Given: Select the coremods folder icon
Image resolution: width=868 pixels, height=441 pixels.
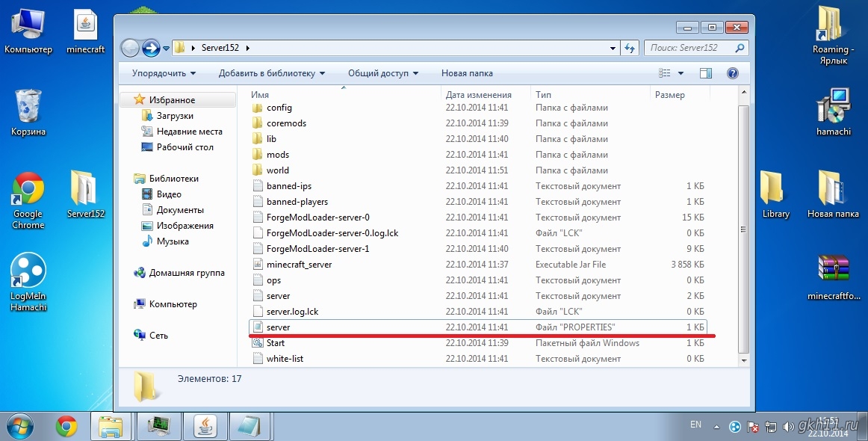Looking at the screenshot, I should point(257,123).
